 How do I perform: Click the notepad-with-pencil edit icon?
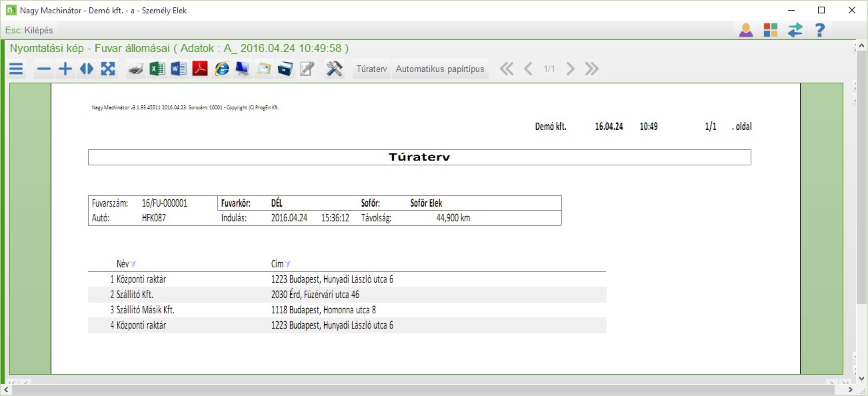point(307,69)
